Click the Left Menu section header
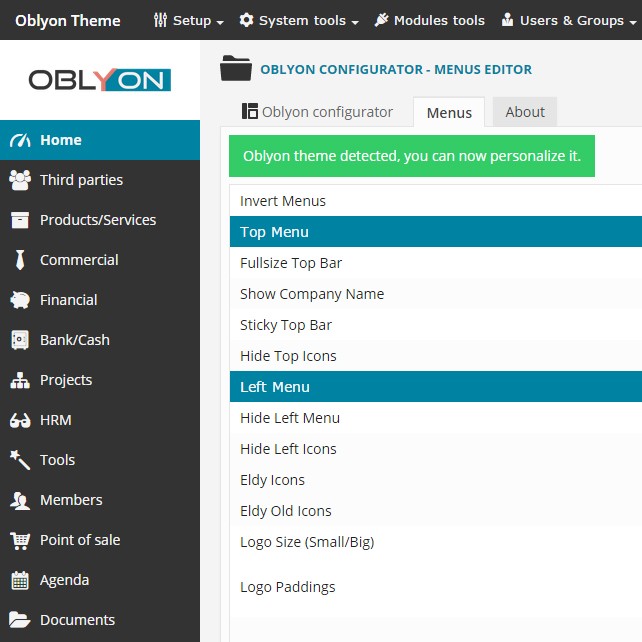 pyautogui.click(x=436, y=387)
